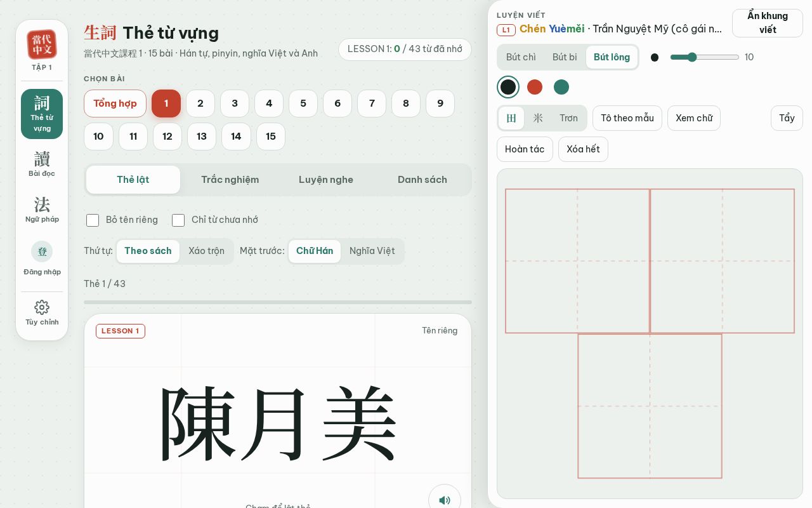Viewport: 812px width, 508px height.
Task: Click the bottom writing grid cell
Action: tap(650, 406)
